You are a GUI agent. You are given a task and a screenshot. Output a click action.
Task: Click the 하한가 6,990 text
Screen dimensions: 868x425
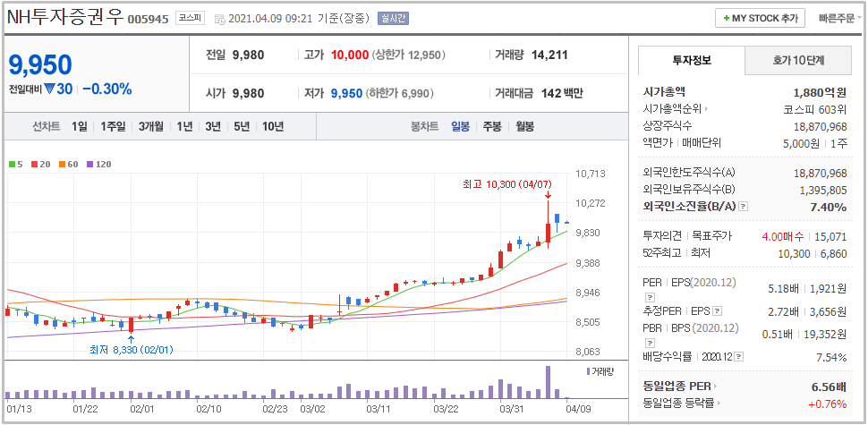coord(400,93)
